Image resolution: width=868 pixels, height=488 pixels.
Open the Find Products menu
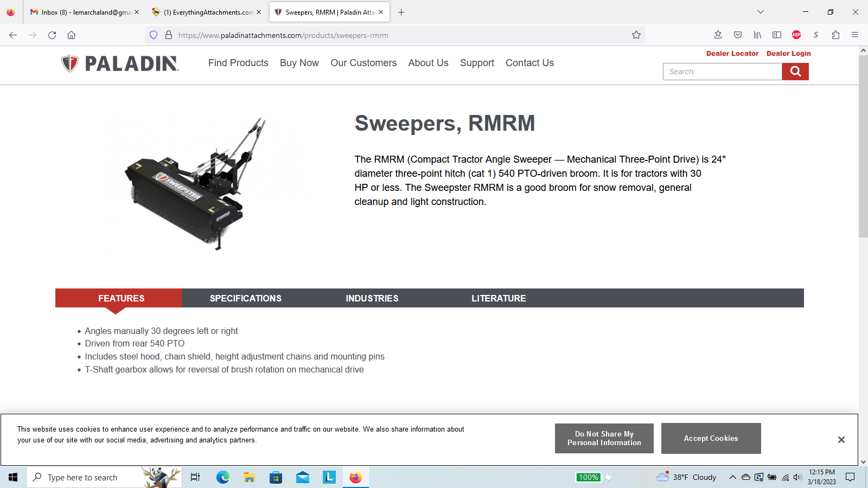[238, 63]
